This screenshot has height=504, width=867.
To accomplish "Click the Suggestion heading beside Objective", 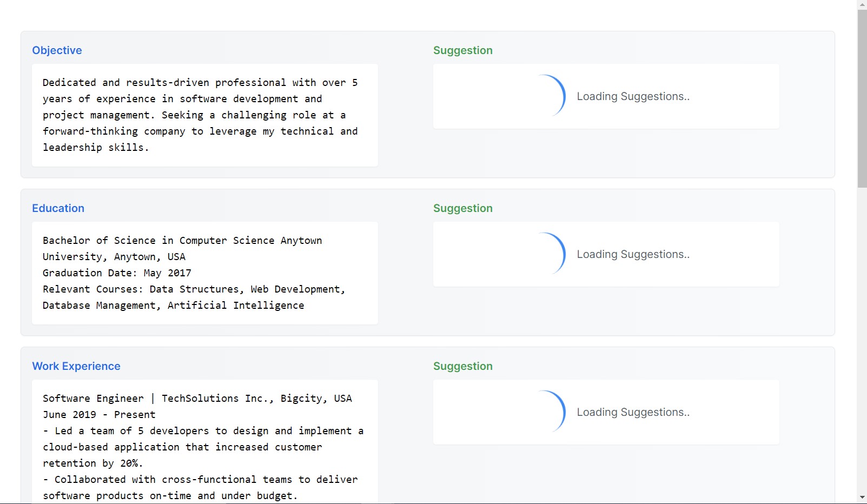I will pos(462,50).
